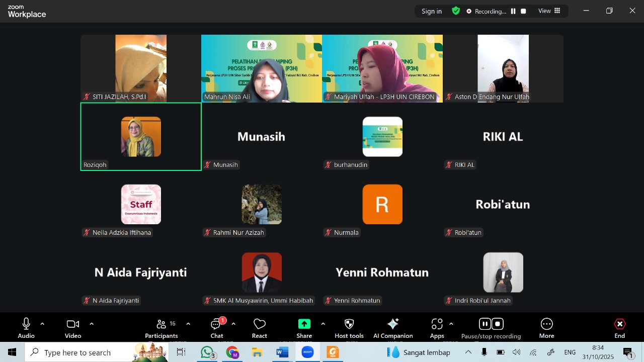Open the More options menu

tap(546, 324)
